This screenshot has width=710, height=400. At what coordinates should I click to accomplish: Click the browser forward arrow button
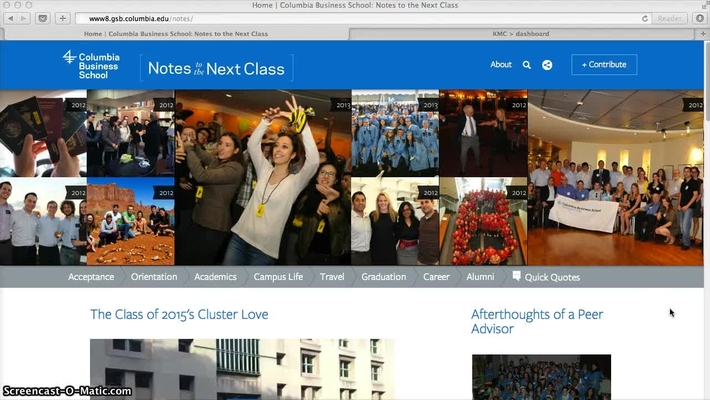click(x=24, y=19)
